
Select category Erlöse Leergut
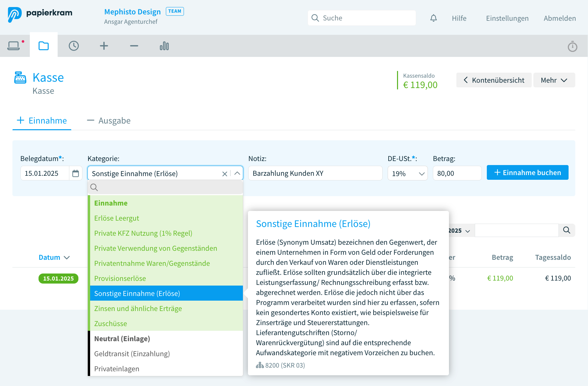point(166,218)
